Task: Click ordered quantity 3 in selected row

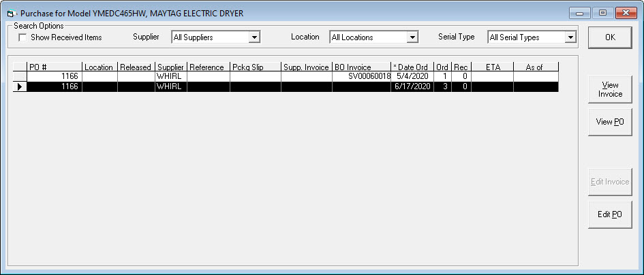Action: [x=442, y=86]
